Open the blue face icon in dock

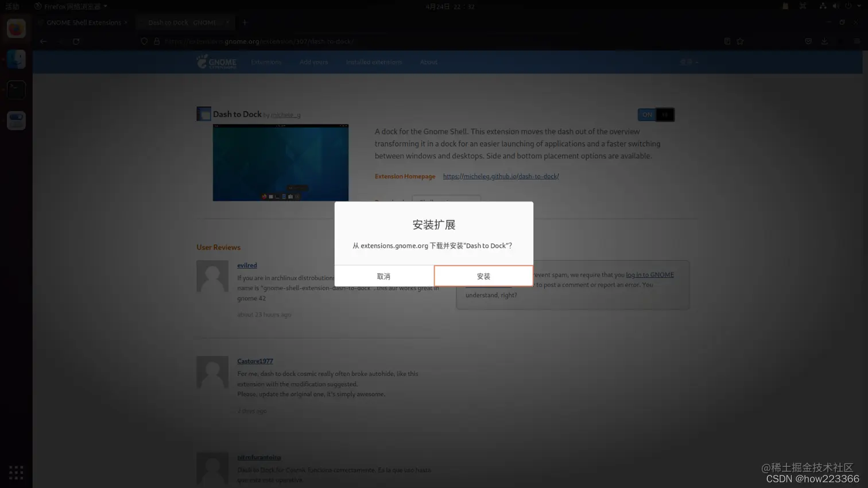(16, 59)
